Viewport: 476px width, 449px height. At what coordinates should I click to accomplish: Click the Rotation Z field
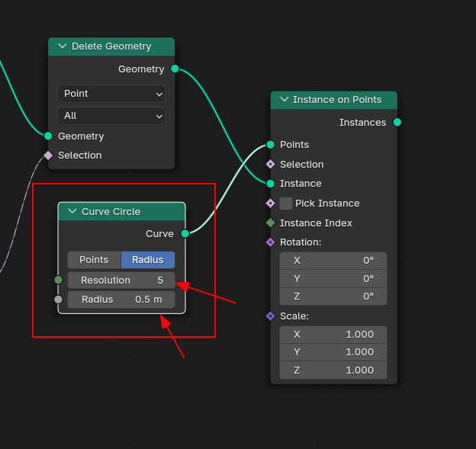pos(333,296)
